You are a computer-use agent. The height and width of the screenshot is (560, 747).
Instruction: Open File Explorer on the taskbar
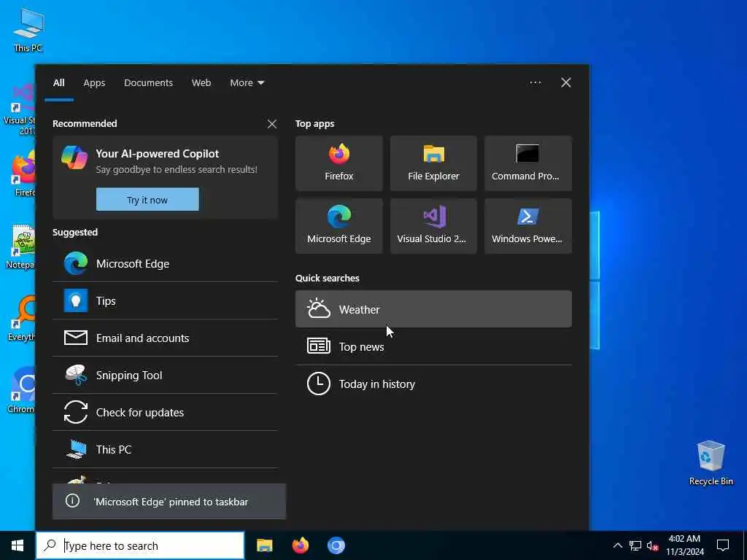point(264,545)
